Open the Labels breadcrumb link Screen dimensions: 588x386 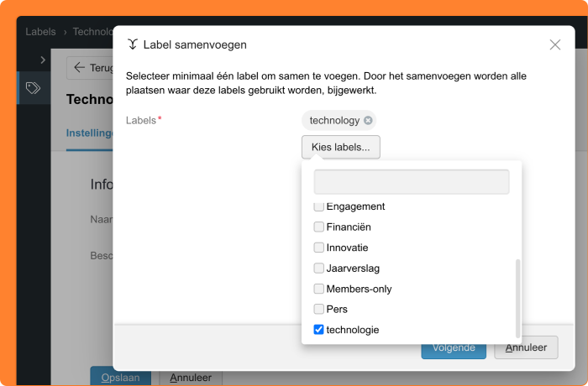(x=40, y=32)
